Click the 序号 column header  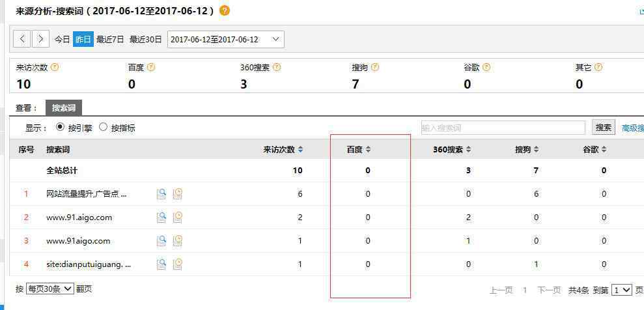26,150
